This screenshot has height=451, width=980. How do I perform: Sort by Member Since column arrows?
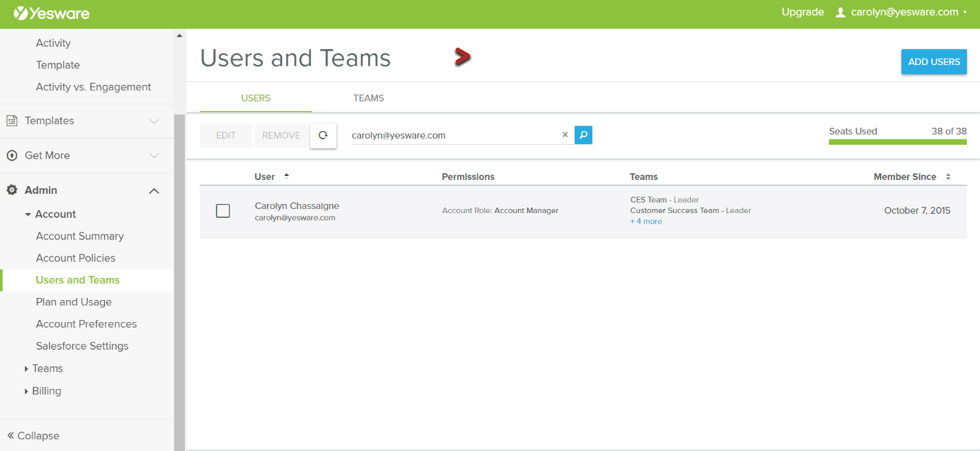948,177
